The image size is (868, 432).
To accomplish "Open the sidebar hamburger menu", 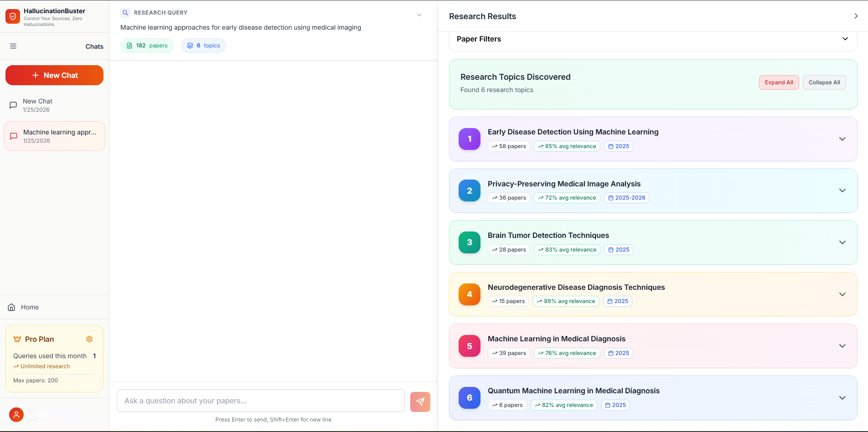I will [13, 46].
